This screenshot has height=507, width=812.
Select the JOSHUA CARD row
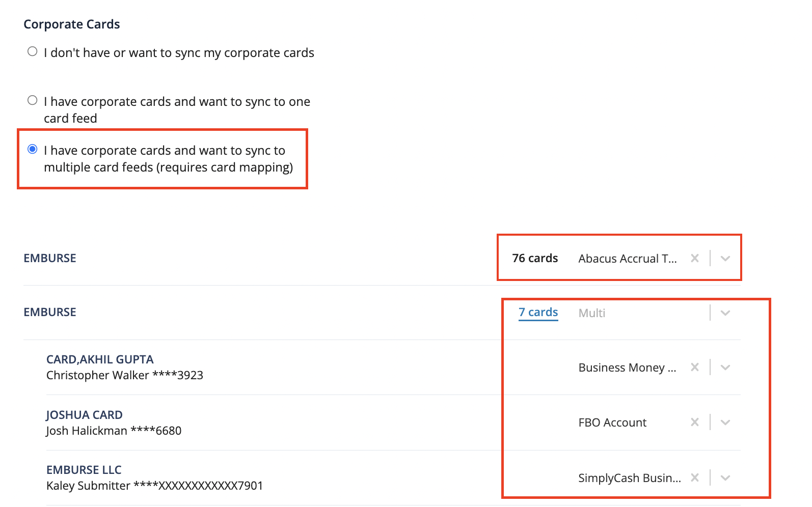[x=84, y=414]
